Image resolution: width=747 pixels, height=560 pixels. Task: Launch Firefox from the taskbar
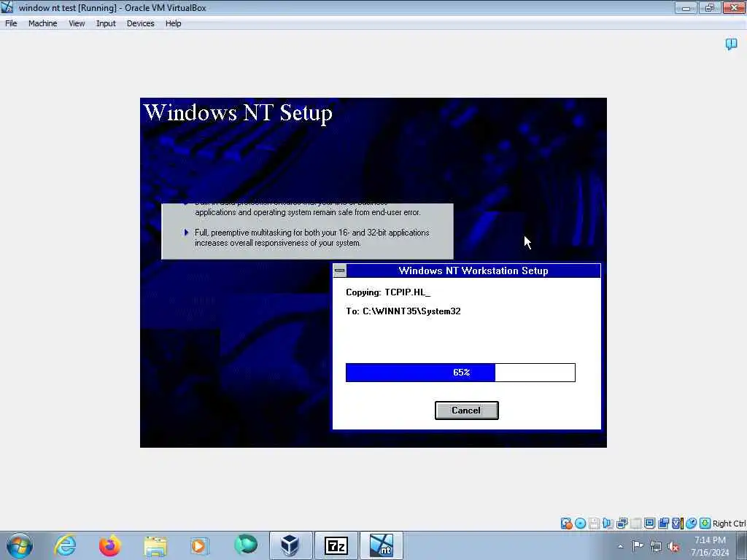[x=109, y=545]
